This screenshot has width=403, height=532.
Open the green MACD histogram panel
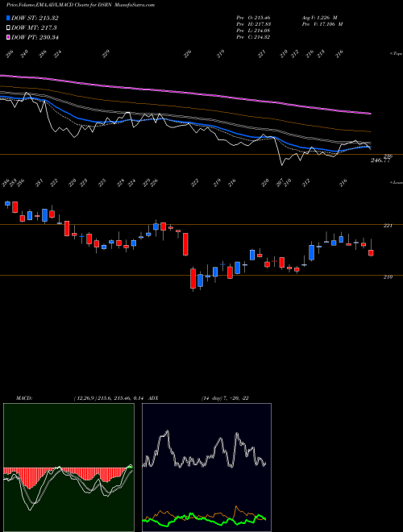69,468
